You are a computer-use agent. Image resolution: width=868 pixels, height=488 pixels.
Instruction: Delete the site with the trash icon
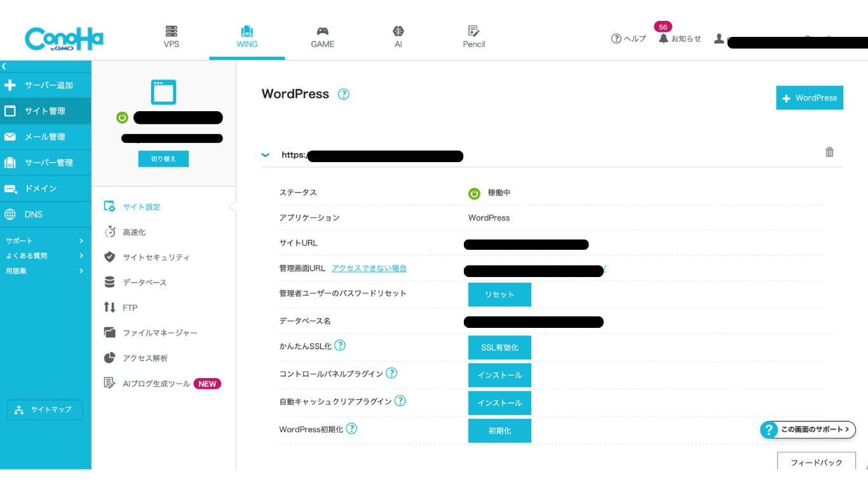(829, 152)
